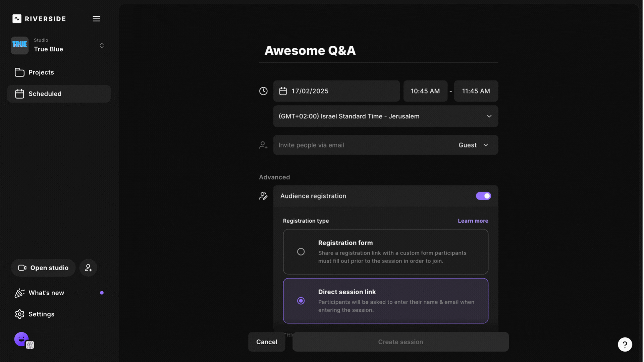Screen dimensions: 644x362
Task: Open Settings from the sidebar
Action: coord(41,314)
